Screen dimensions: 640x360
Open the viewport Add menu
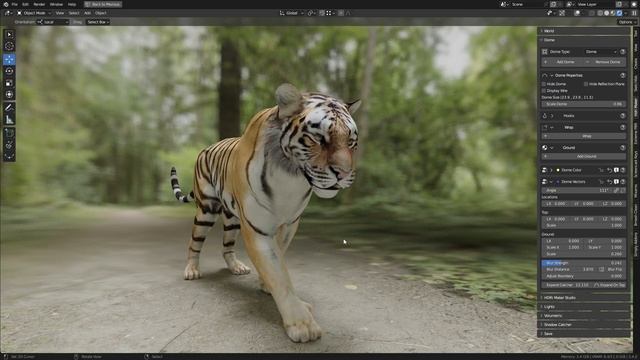[x=87, y=13]
